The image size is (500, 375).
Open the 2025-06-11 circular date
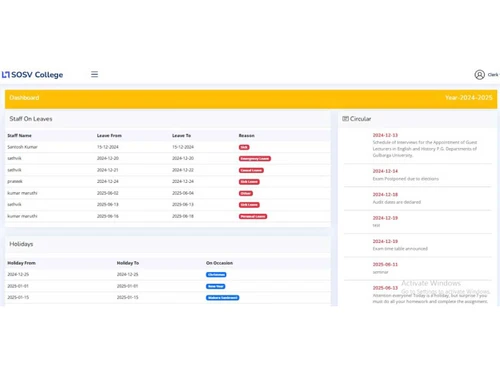pyautogui.click(x=385, y=264)
